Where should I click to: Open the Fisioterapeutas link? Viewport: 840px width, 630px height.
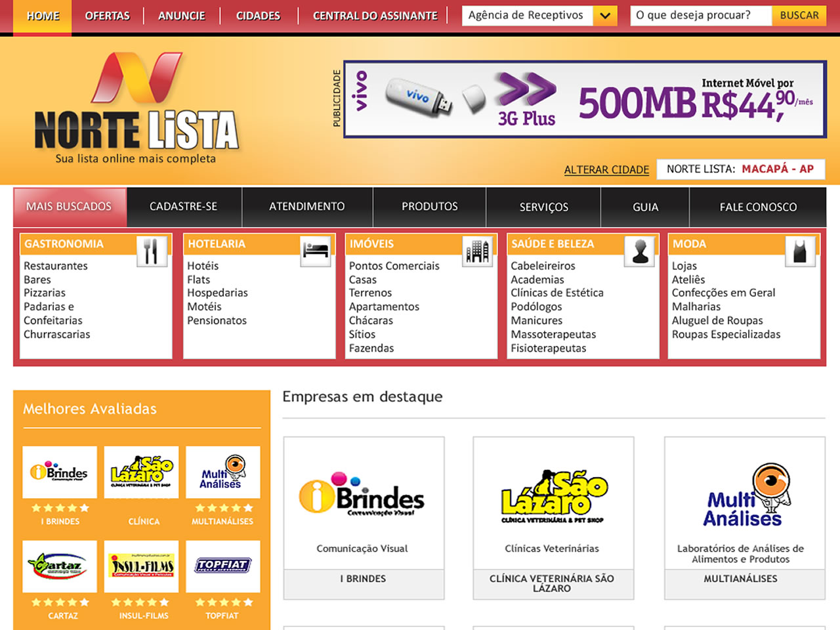point(549,348)
